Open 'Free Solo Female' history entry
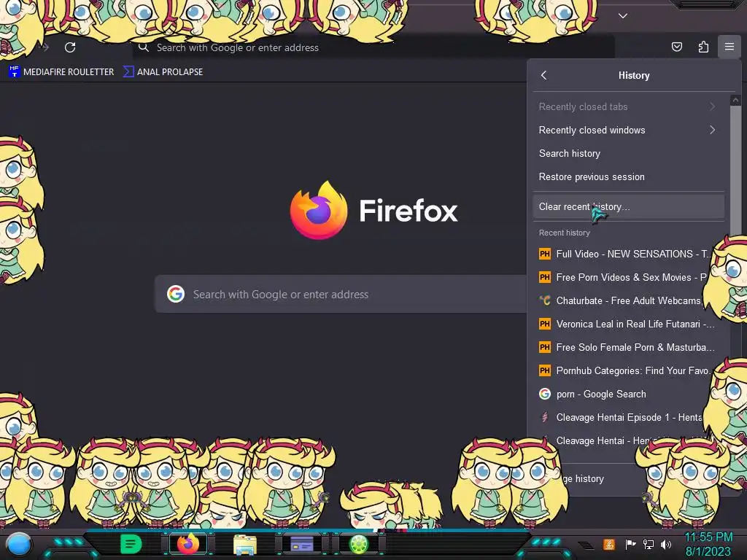747x560 pixels. click(628, 347)
